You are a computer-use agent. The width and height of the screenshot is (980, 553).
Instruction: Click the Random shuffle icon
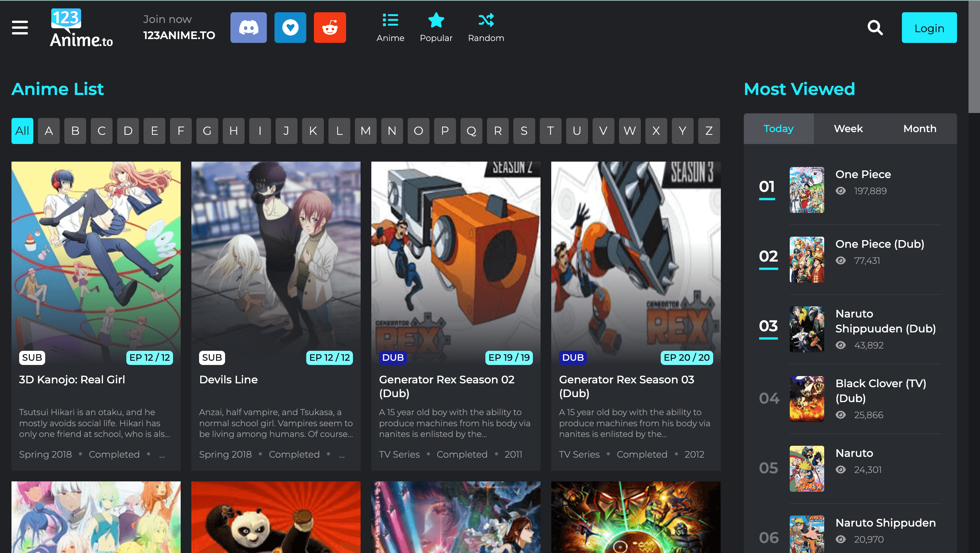(x=486, y=28)
